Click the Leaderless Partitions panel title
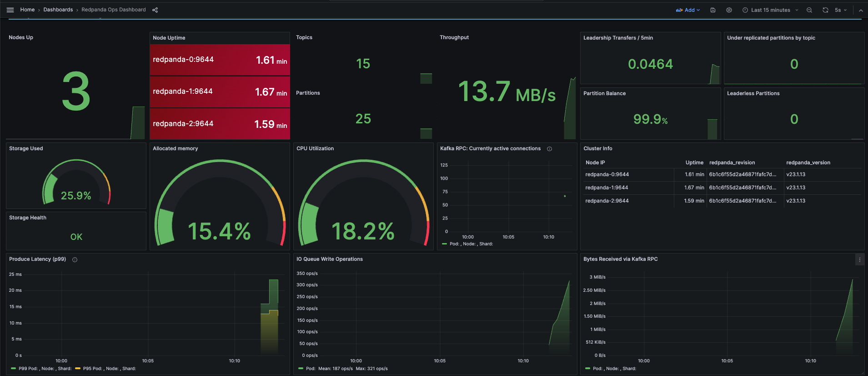Image resolution: width=868 pixels, height=376 pixels. click(753, 93)
